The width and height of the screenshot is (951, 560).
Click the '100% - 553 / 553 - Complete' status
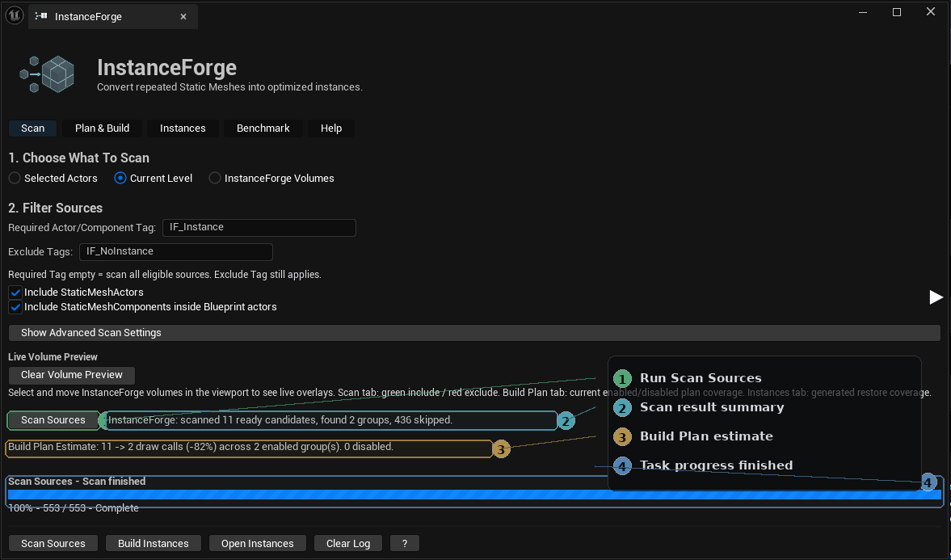point(74,508)
